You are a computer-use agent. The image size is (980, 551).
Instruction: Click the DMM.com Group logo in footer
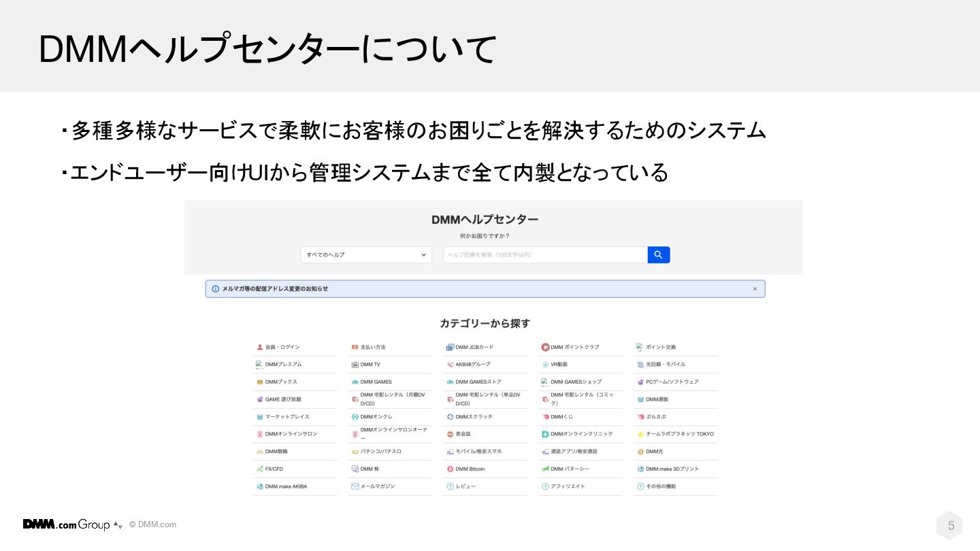tap(73, 524)
